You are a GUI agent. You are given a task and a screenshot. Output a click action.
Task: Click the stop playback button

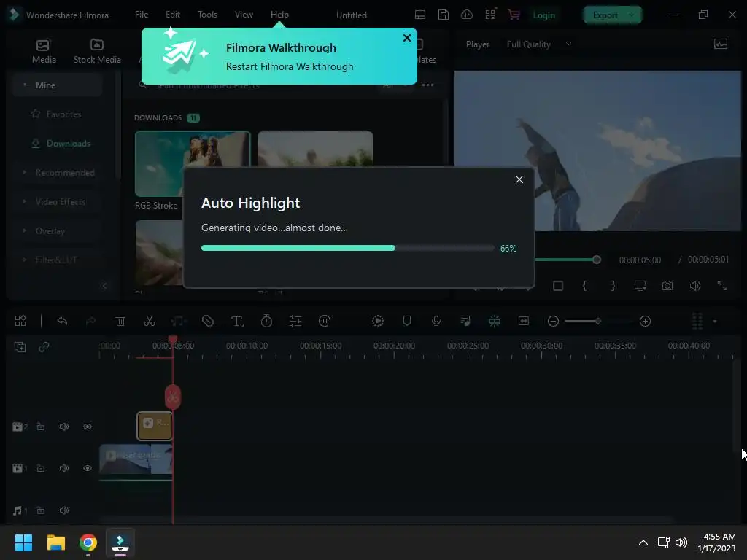pos(558,286)
